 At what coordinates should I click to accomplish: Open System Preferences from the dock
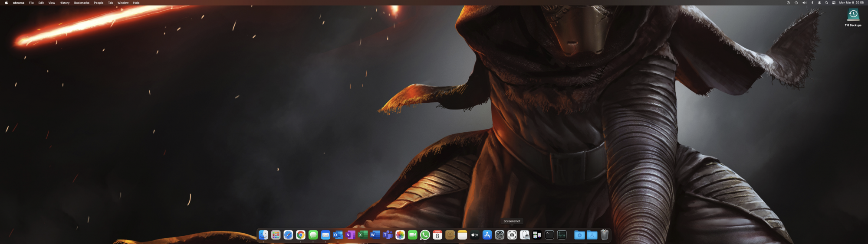500,235
